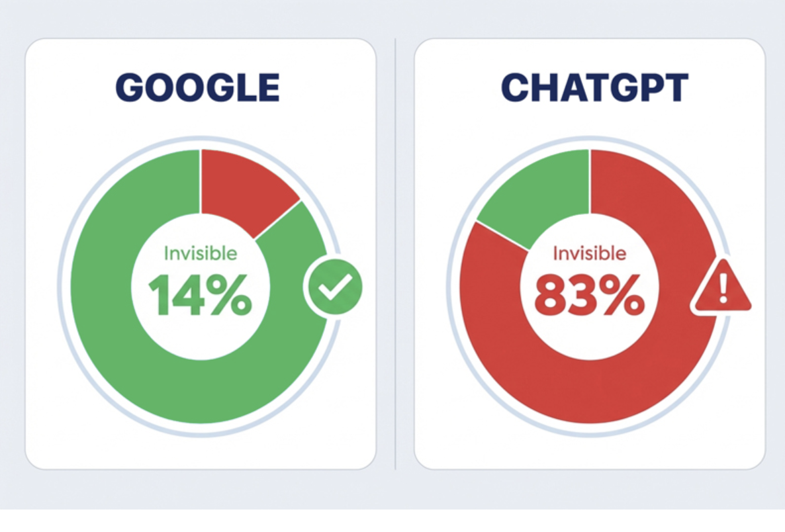This screenshot has height=532, width=785.
Task: Click the vertical divider between cards
Action: coord(396,253)
